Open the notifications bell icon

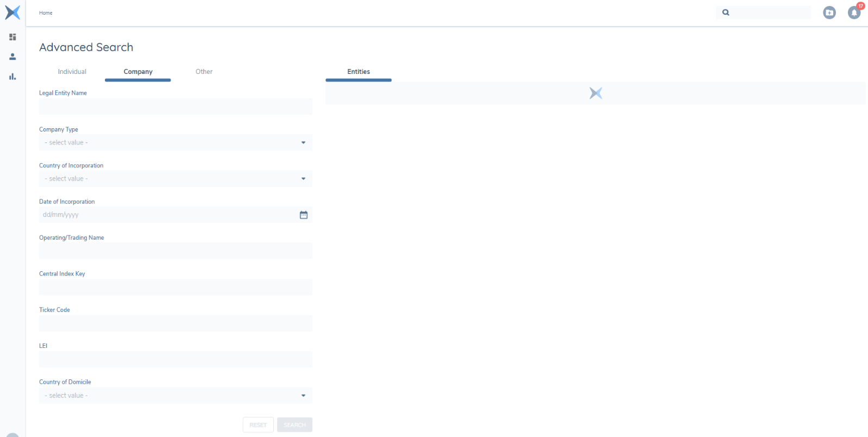tap(854, 13)
